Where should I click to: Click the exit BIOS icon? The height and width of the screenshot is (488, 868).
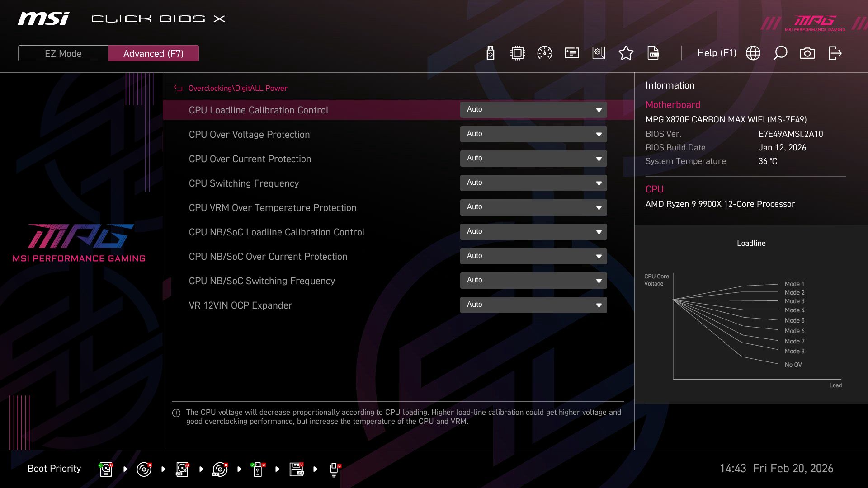pos(834,53)
